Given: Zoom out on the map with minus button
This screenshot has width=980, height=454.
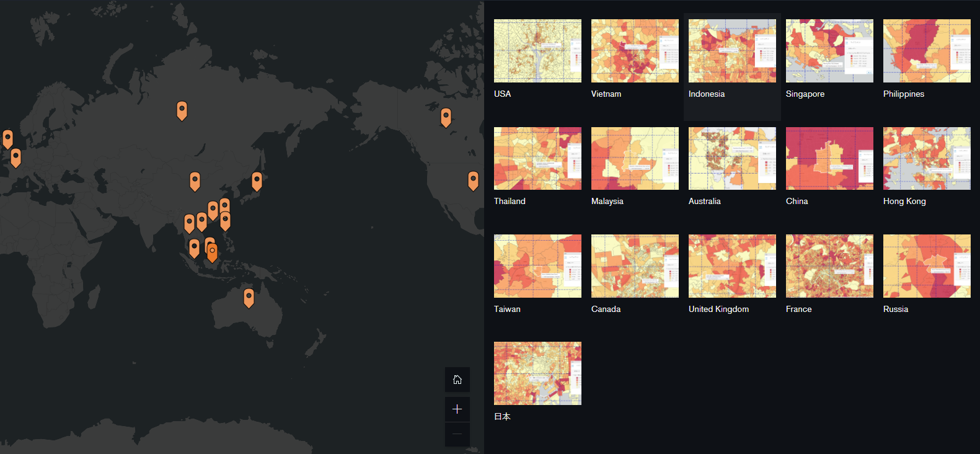Looking at the screenshot, I should click(x=457, y=434).
